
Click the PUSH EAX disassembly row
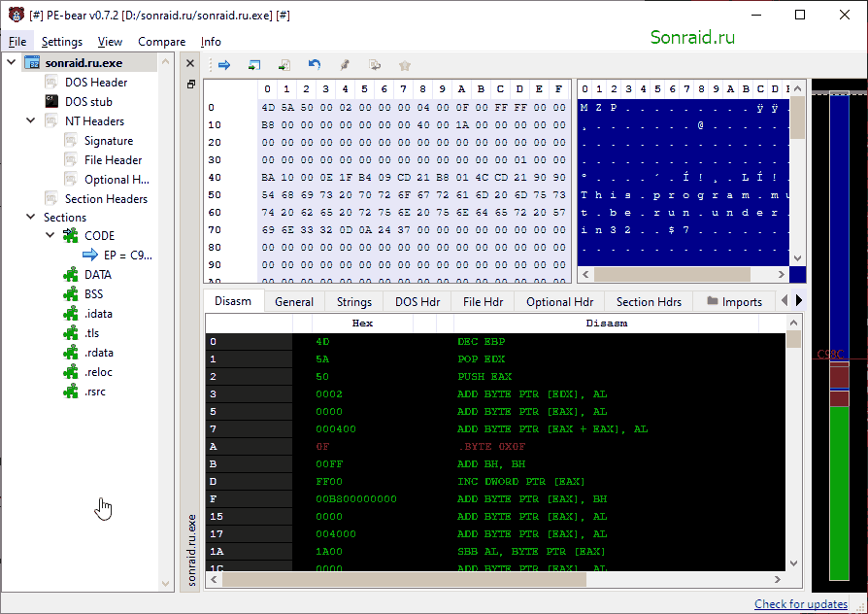[495, 376]
